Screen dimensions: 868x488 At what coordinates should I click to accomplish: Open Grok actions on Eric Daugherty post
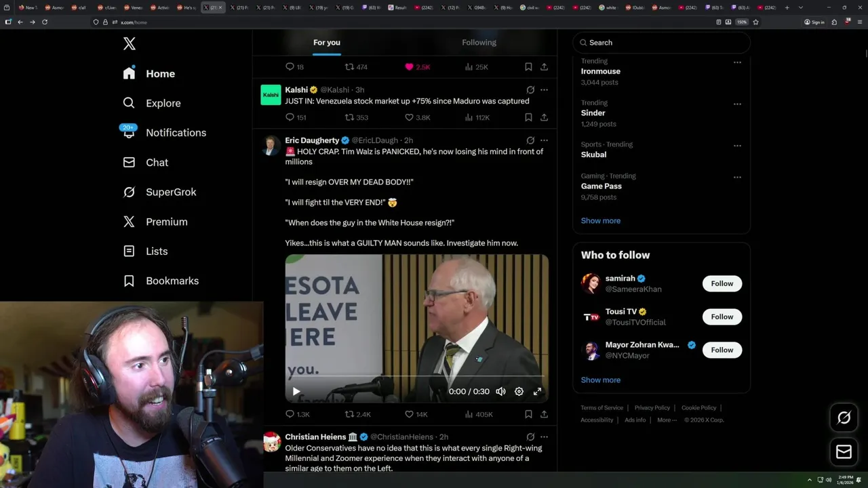(x=530, y=140)
